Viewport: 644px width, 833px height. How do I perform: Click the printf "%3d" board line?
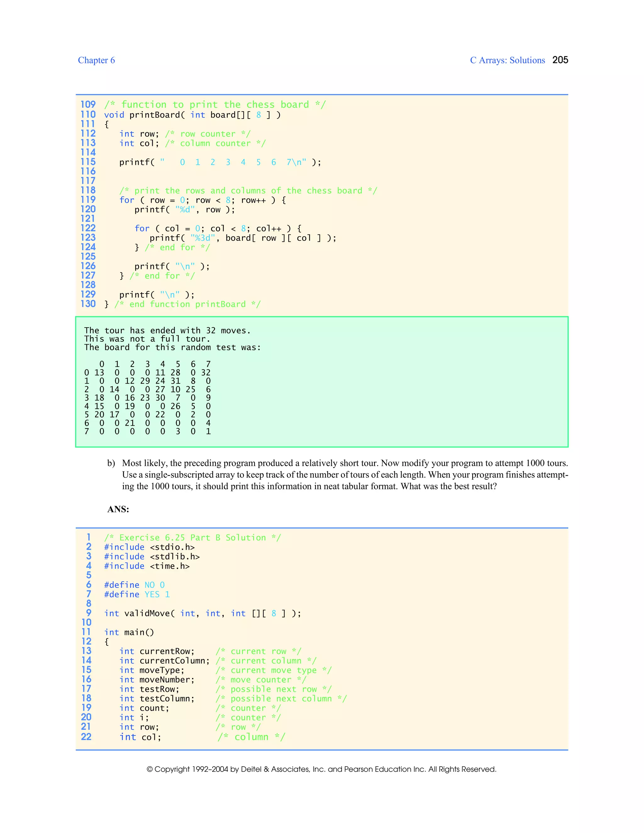click(x=243, y=238)
